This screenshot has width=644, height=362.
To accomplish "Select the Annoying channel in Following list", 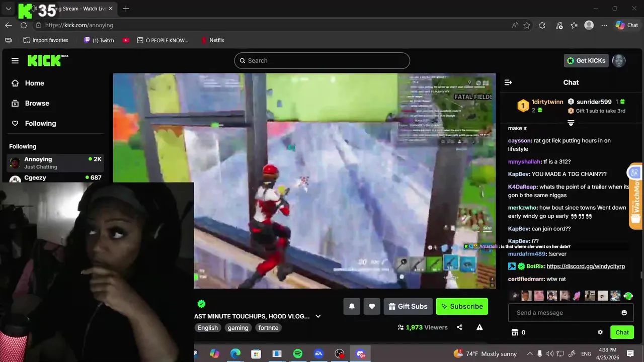I will (55, 162).
